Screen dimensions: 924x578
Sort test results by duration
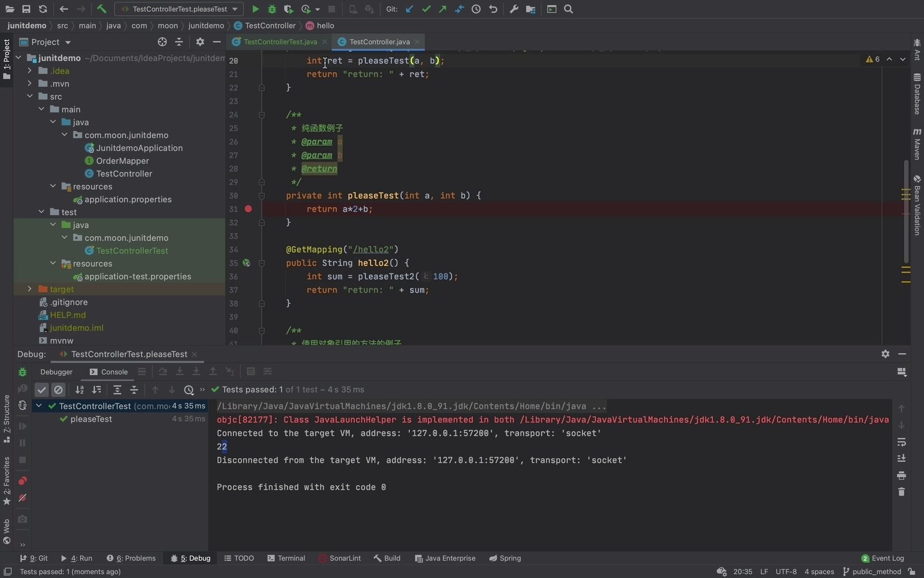[x=97, y=390]
